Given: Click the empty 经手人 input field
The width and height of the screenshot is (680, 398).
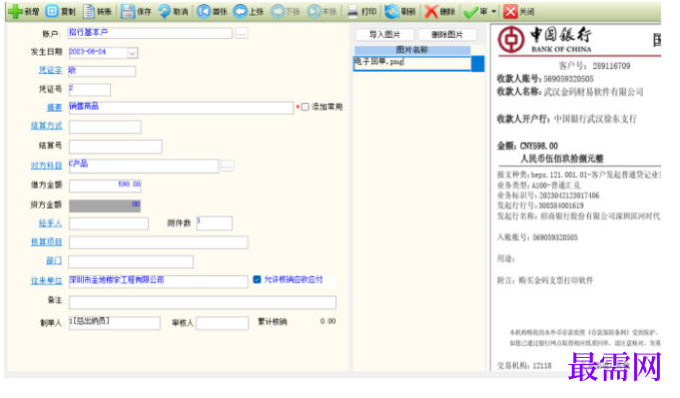Looking at the screenshot, I should pyautogui.click(x=109, y=224).
